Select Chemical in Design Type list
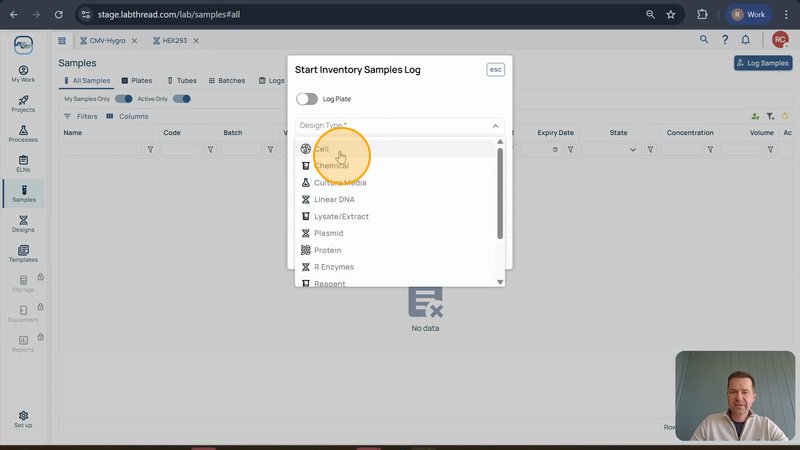 pyautogui.click(x=395, y=165)
